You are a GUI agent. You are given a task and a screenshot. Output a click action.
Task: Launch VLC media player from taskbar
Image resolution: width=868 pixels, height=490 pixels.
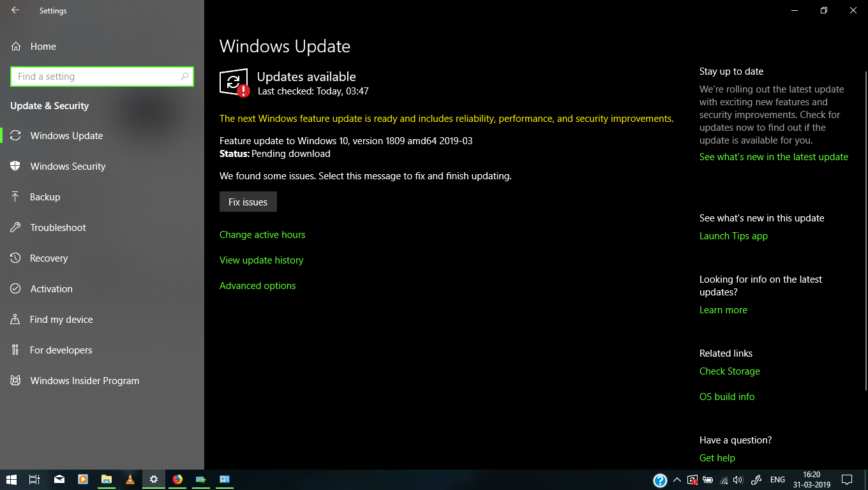[x=130, y=479]
